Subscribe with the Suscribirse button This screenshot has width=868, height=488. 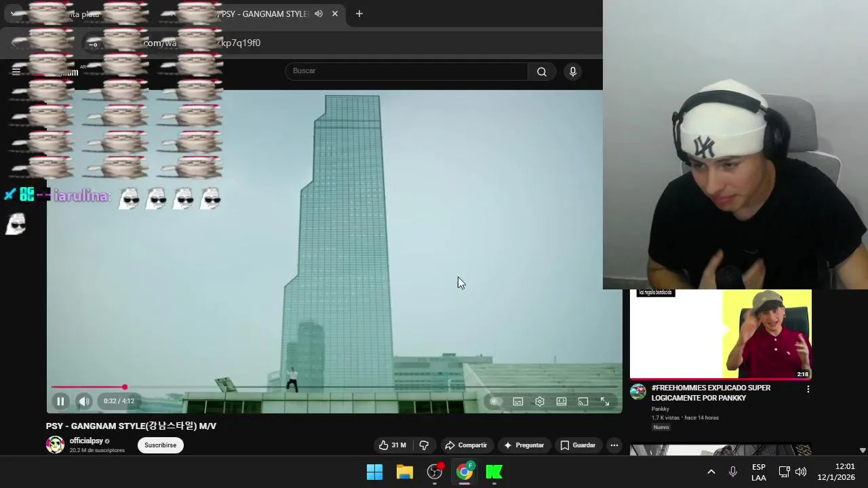click(160, 445)
